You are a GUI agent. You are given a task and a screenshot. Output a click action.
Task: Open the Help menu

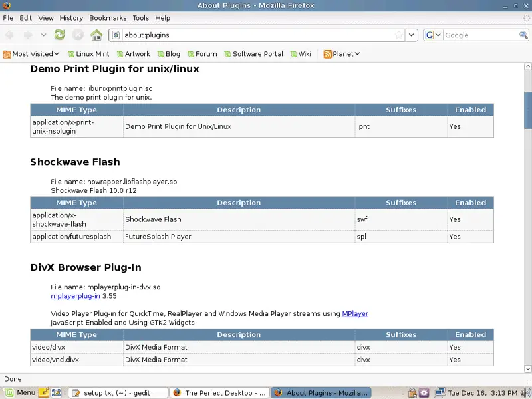point(162,18)
